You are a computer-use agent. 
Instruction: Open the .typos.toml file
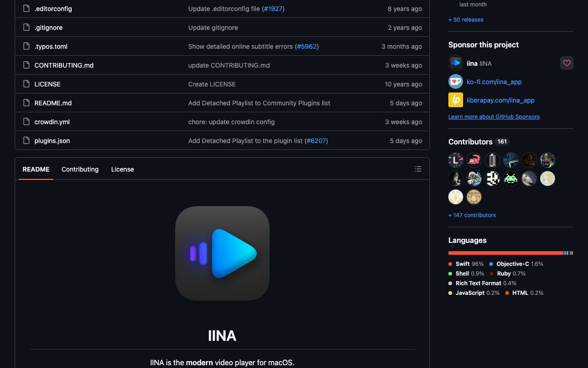(51, 46)
